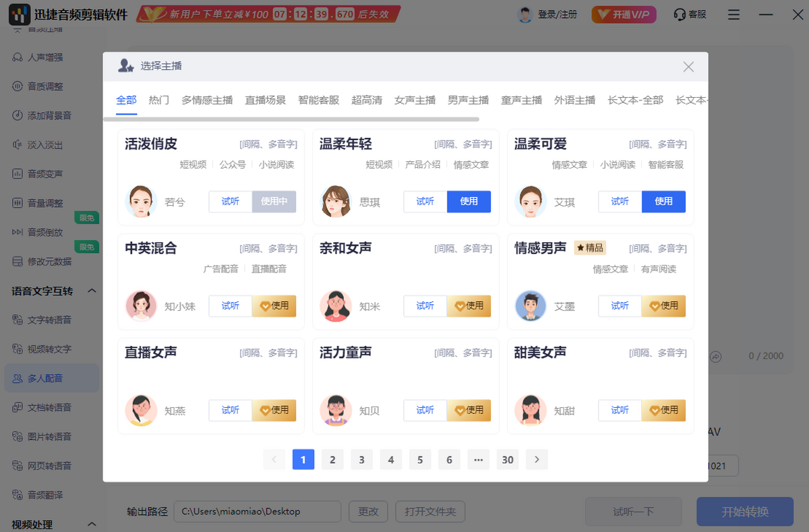
Task: Collapse the 语音文字互转 section
Action: (x=92, y=291)
